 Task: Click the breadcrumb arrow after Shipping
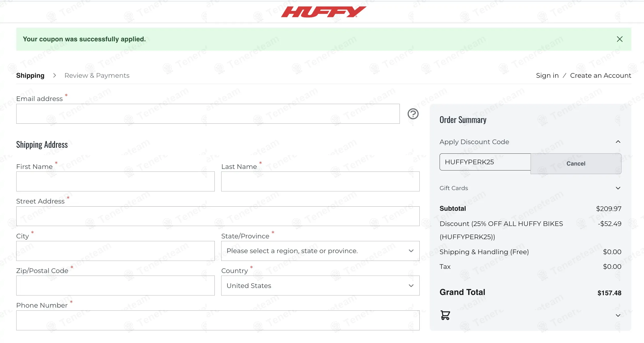(x=54, y=75)
